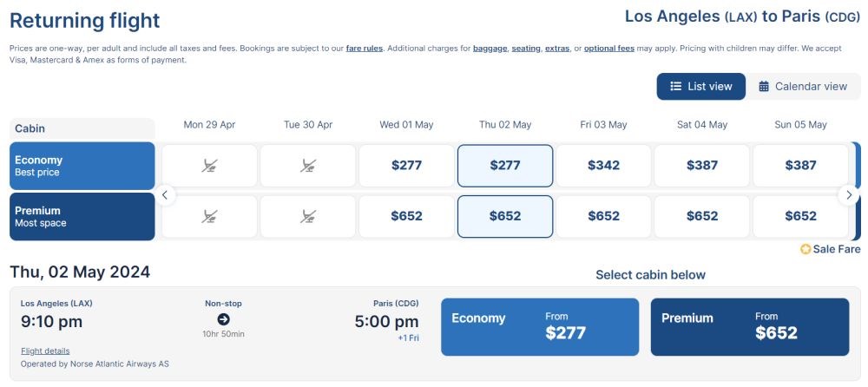Choose Premium cabin from $652 button
868x387 pixels.
coord(750,326)
